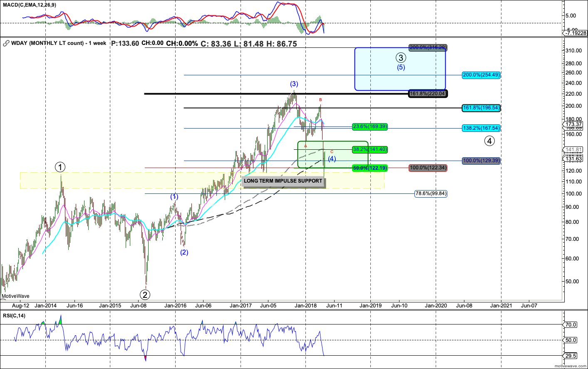The height and width of the screenshot is (369, 588).
Task: Click the 38.2%(141.40) retracement label
Action: click(370, 149)
